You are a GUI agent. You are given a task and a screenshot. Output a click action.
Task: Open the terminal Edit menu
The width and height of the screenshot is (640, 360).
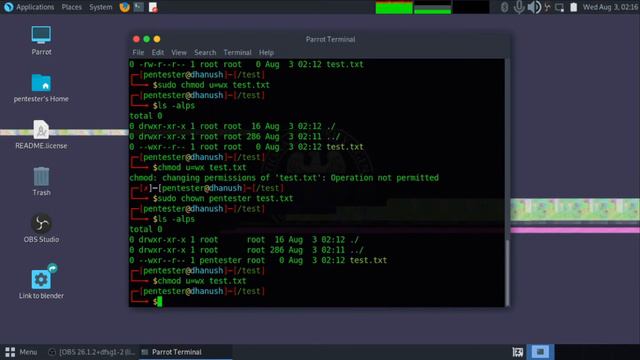(x=158, y=52)
